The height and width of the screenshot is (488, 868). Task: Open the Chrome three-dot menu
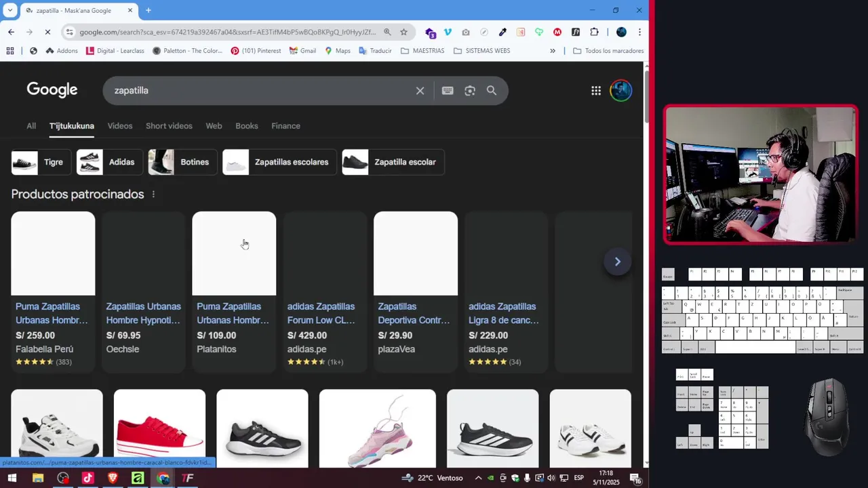coord(639,32)
